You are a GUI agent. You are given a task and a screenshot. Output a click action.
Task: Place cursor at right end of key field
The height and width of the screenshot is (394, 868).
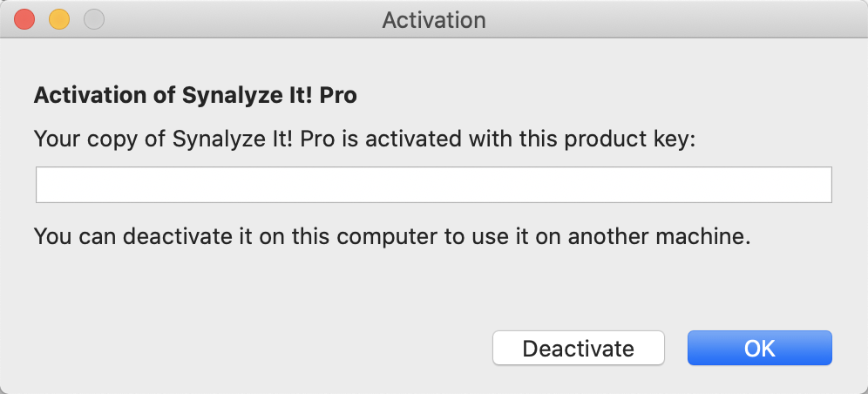(824, 186)
